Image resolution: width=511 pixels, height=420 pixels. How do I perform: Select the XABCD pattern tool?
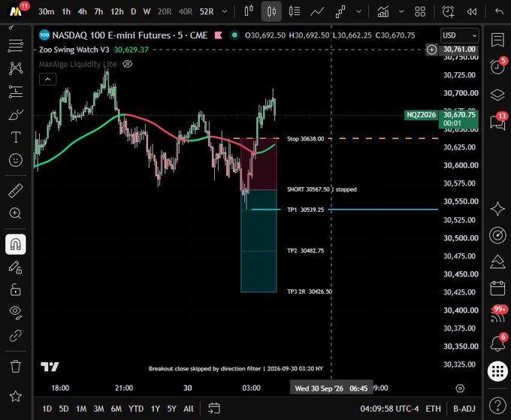(x=16, y=68)
